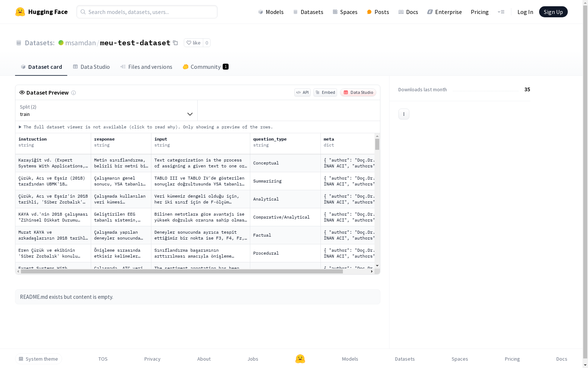Go to Datasets in the top navigation

pyautogui.click(x=308, y=12)
